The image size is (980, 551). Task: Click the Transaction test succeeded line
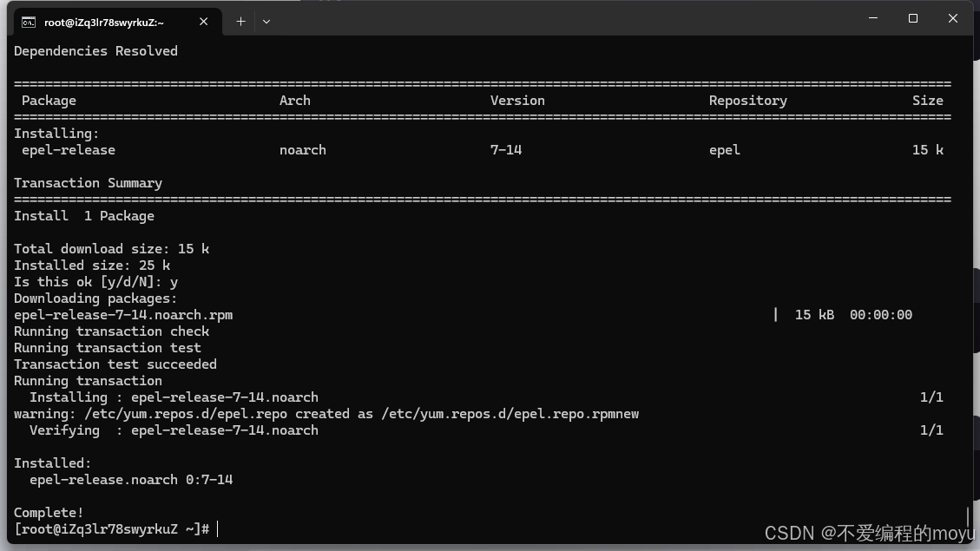click(x=115, y=364)
